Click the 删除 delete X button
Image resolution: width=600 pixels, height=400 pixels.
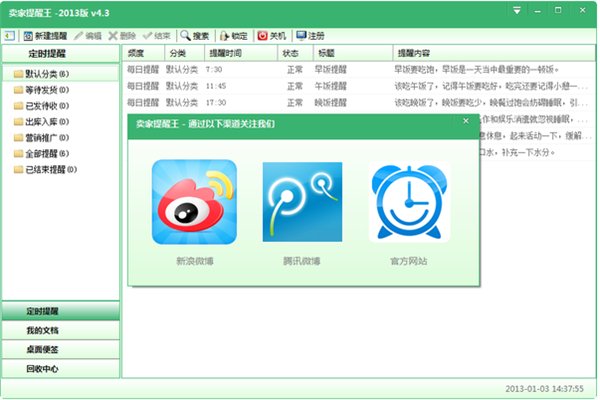[122, 36]
